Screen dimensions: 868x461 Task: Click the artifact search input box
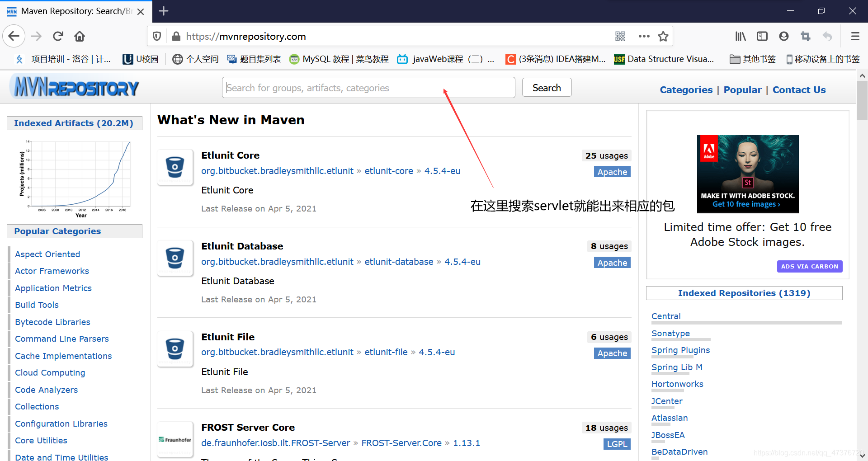click(x=368, y=88)
